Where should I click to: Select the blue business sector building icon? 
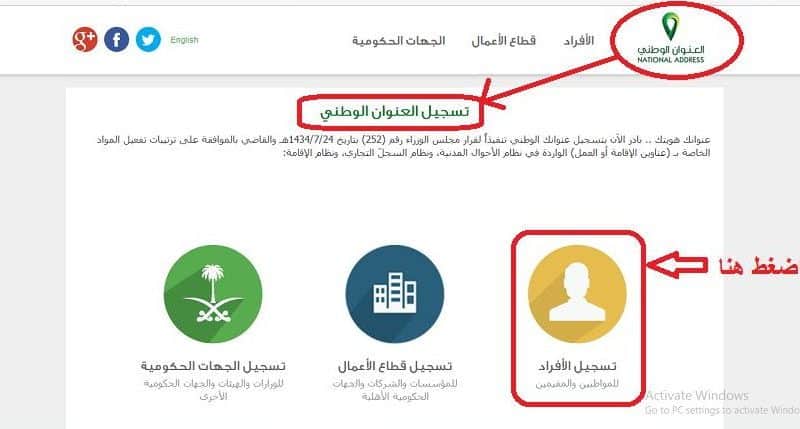click(394, 294)
